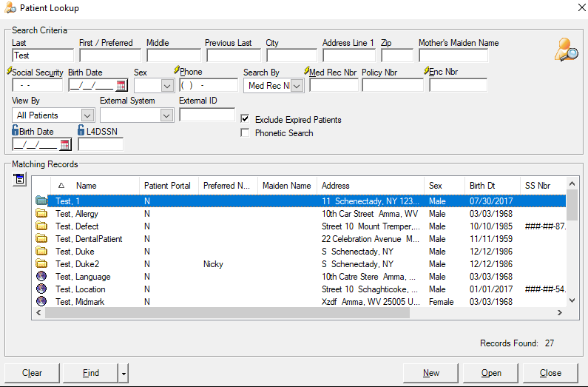Click the L4DSSN input field
This screenshot has width=588, height=387.
101,144
